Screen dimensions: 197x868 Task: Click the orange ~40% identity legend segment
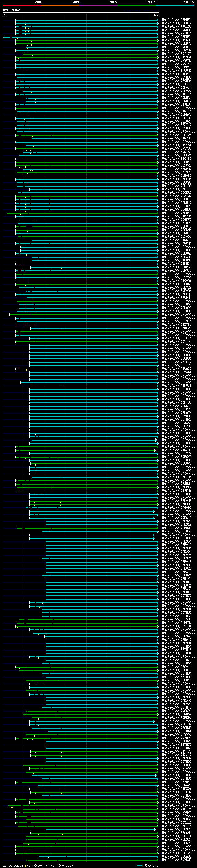(60, 6)
